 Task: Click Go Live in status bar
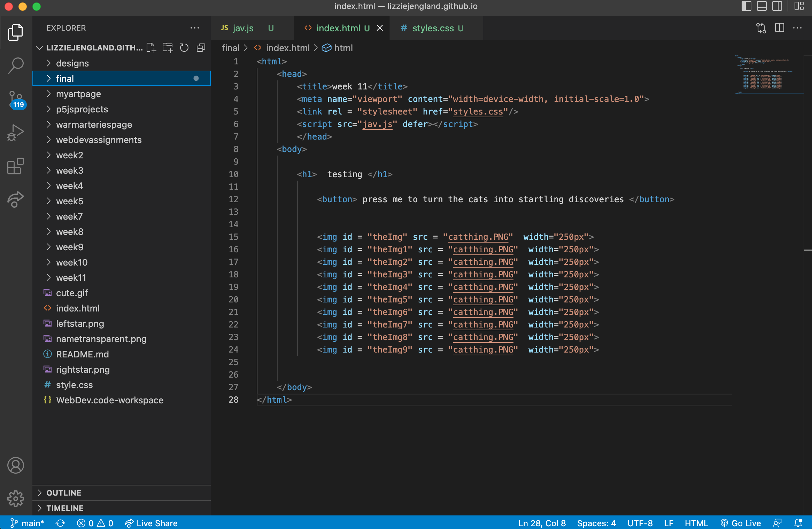click(x=741, y=523)
